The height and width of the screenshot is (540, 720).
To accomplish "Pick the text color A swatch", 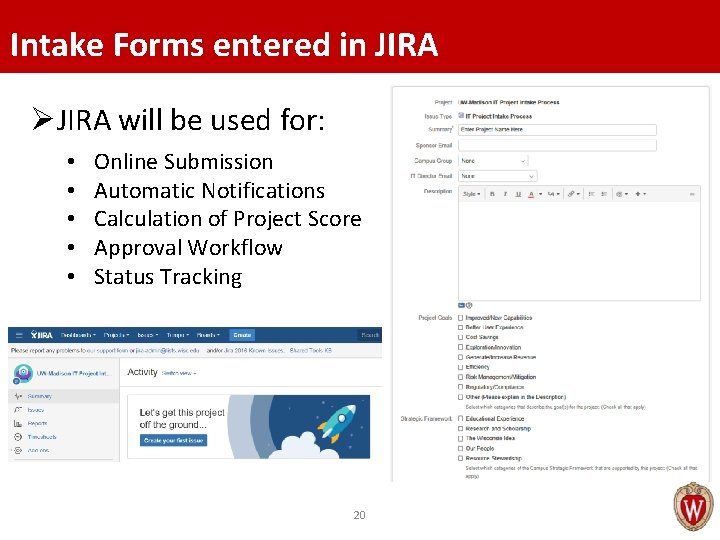I will click(x=531, y=194).
